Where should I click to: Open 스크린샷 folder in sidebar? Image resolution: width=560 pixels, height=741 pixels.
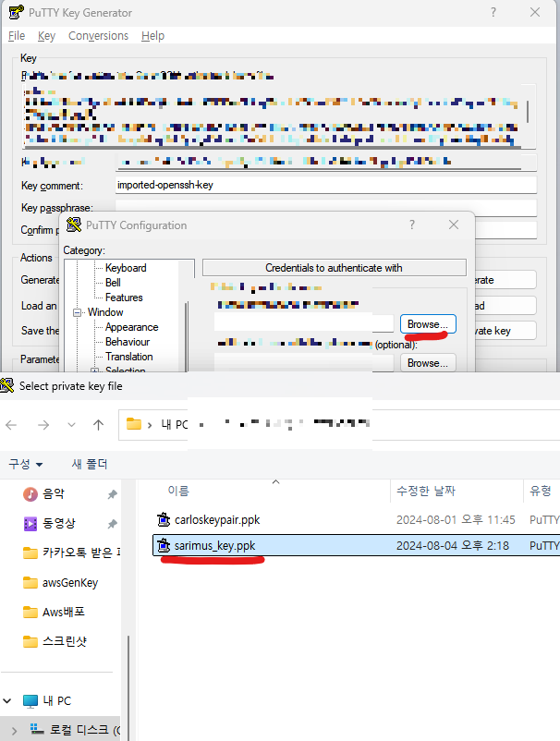pos(65,641)
